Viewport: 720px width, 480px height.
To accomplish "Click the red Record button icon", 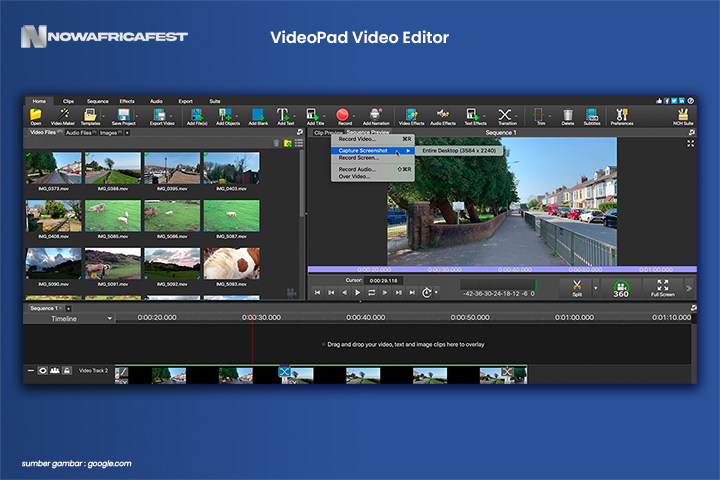I will tap(343, 115).
